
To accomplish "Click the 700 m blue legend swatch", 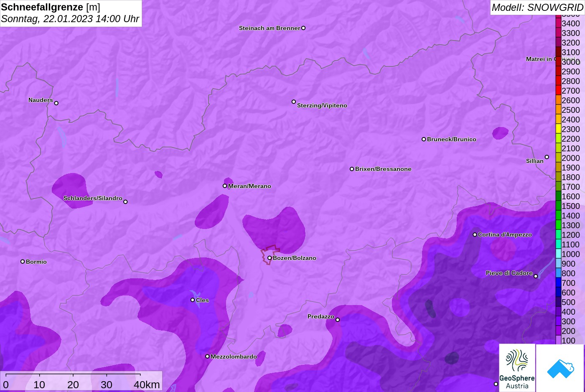I will pyautogui.click(x=558, y=283).
